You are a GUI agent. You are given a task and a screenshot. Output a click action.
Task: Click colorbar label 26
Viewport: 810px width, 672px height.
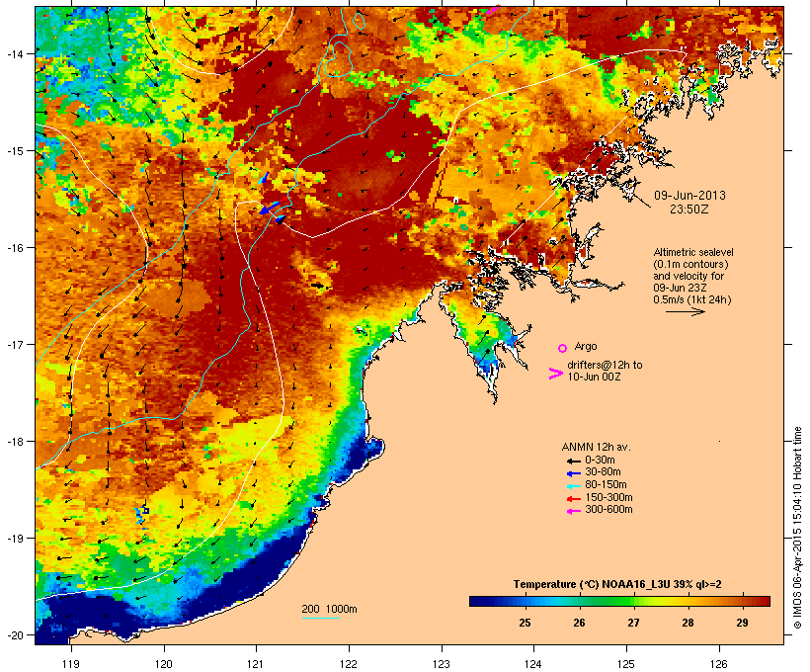pos(579,623)
